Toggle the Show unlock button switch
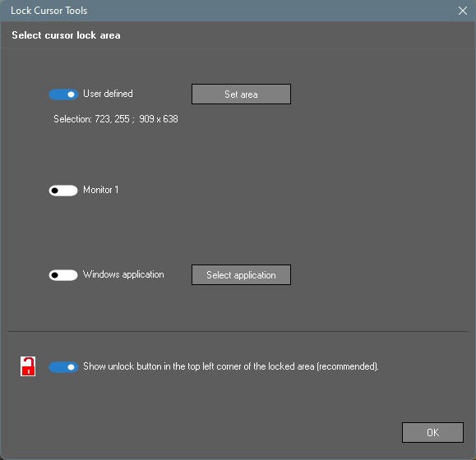The width and height of the screenshot is (476, 460). [63, 367]
